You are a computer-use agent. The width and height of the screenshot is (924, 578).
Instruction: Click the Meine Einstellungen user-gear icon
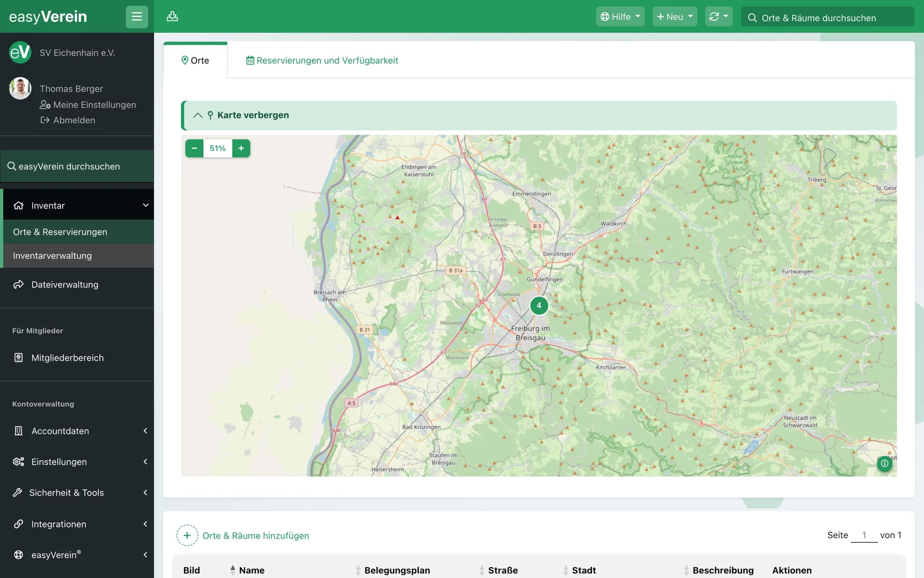pos(45,105)
